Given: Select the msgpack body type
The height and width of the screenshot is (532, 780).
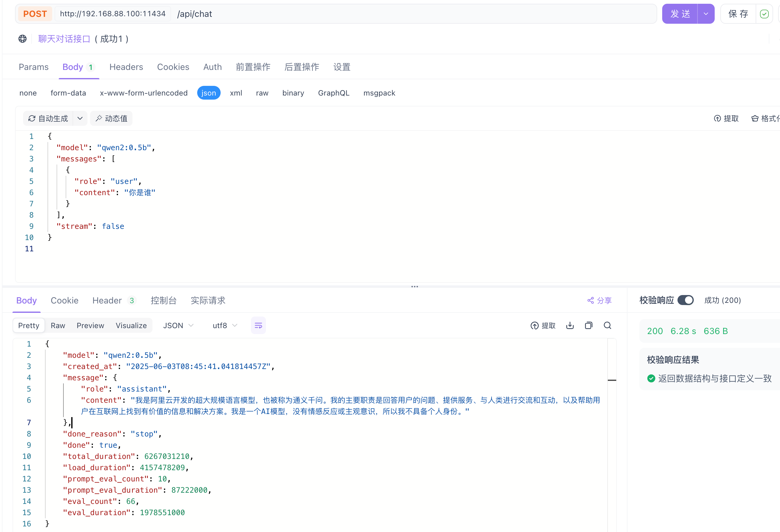Looking at the screenshot, I should [x=379, y=93].
